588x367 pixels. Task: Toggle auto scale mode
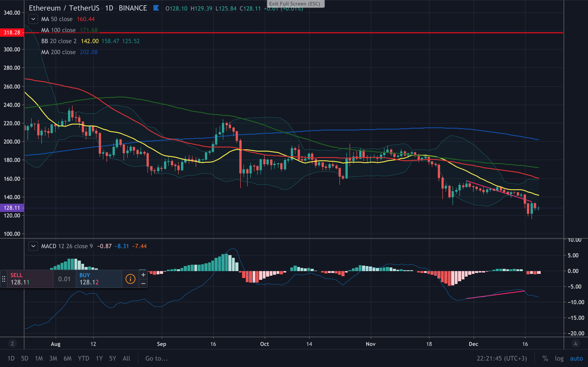576,358
